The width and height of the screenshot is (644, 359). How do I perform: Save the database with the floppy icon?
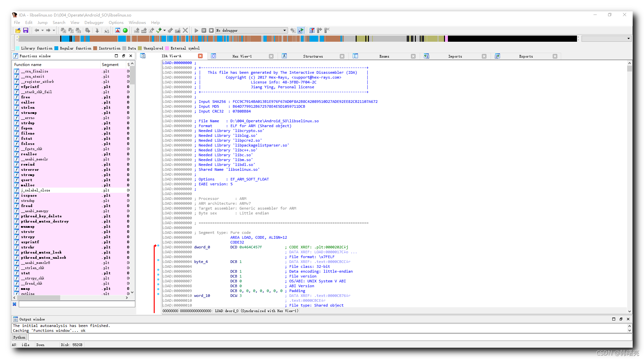click(x=26, y=30)
